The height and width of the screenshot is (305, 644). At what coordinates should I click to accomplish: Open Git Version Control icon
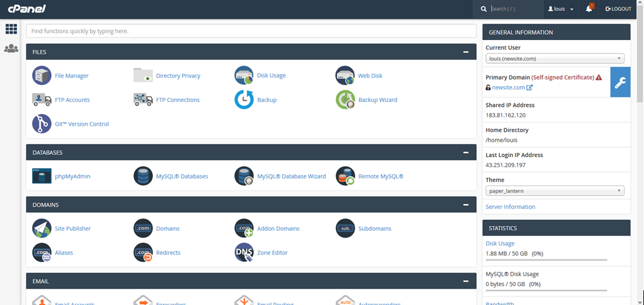(41, 124)
